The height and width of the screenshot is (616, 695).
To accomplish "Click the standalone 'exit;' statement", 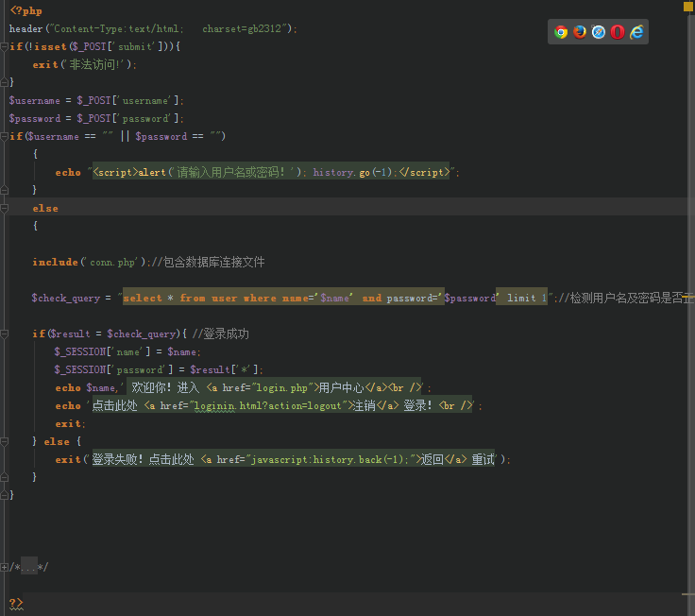I will tap(70, 423).
